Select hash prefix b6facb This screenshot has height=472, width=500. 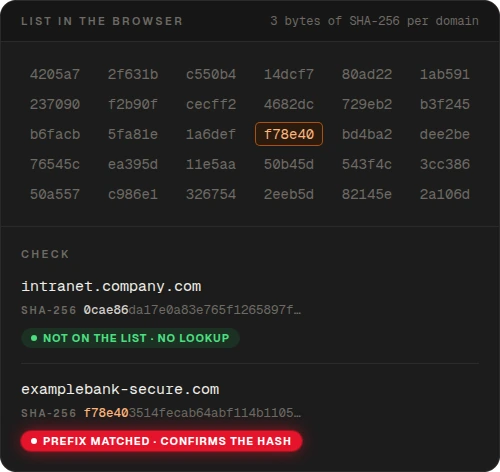pos(55,134)
